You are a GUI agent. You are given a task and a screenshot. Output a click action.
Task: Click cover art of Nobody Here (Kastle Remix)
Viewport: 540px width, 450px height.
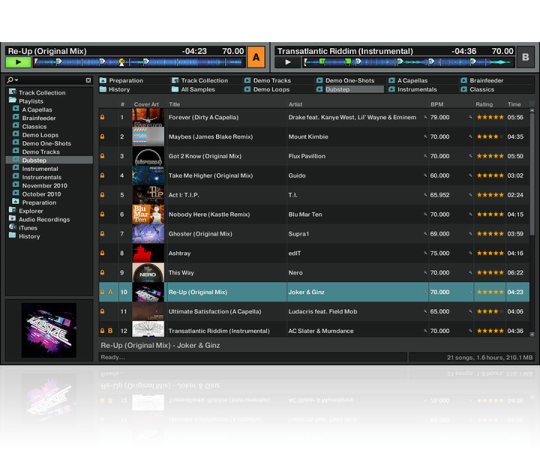(148, 214)
